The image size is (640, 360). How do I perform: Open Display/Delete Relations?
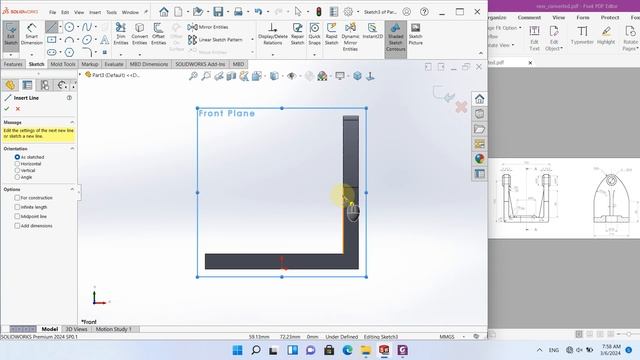273,34
